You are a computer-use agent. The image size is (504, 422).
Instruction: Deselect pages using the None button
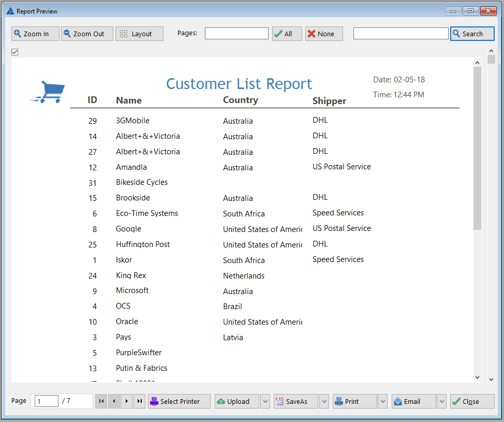coord(324,34)
